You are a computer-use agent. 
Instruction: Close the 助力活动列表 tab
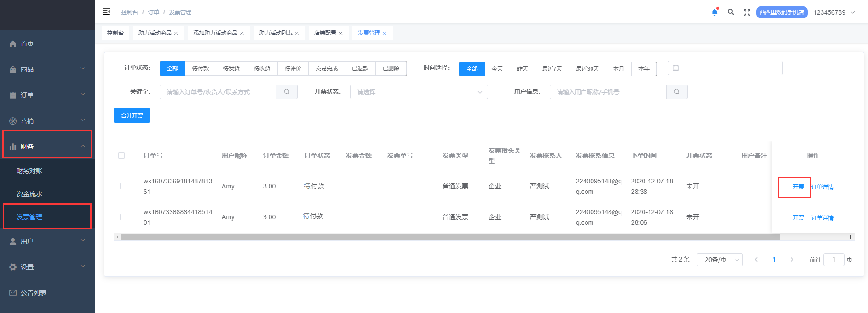click(x=297, y=34)
